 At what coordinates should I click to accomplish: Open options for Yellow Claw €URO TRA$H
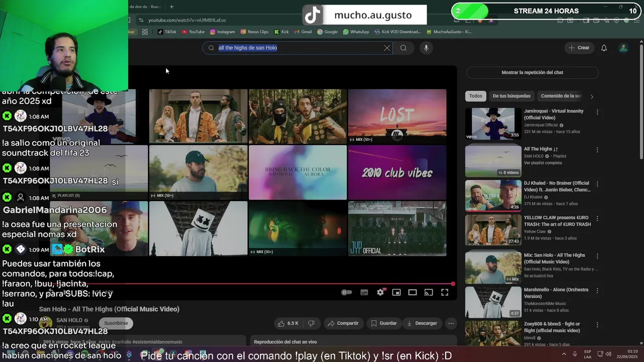click(597, 219)
